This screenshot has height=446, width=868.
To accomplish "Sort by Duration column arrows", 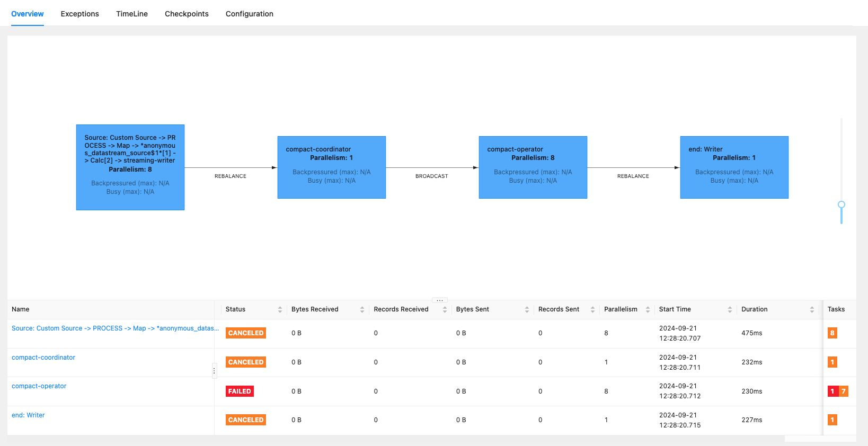I will click(812, 310).
